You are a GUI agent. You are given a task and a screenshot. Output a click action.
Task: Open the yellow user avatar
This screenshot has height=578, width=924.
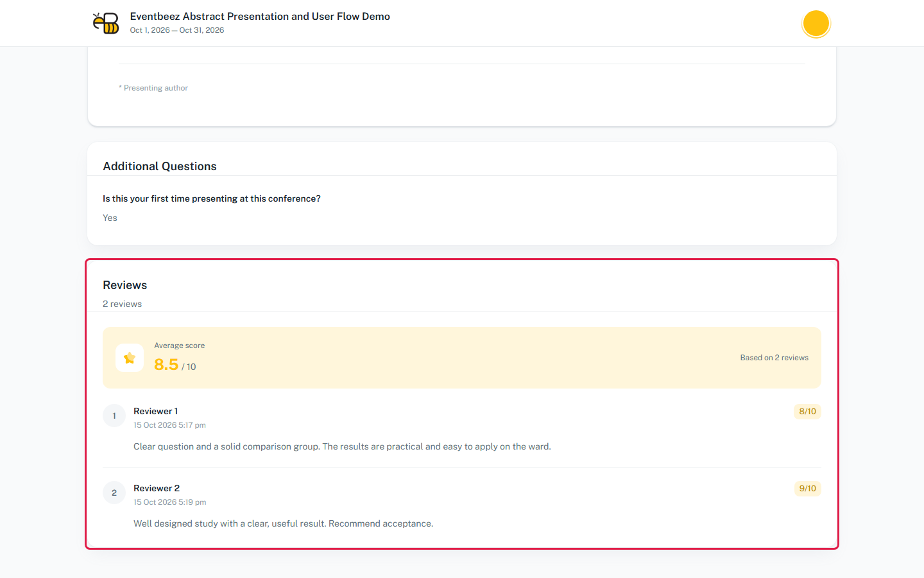click(x=816, y=24)
